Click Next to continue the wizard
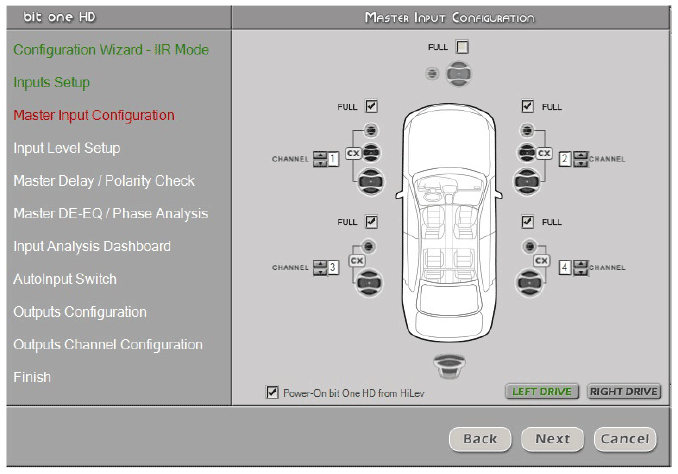The image size is (678, 474). coord(553,439)
